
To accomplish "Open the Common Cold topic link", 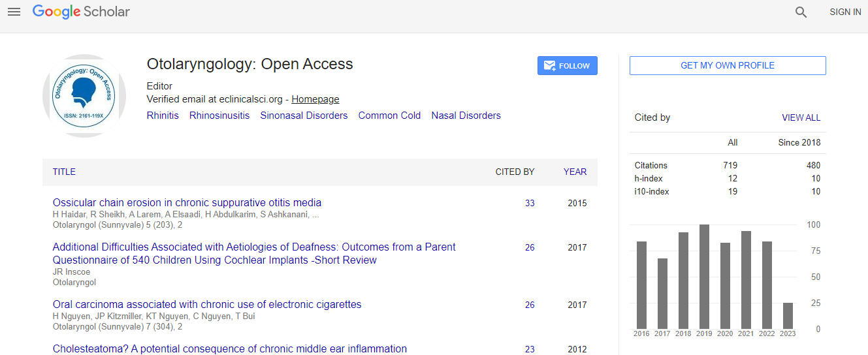I will [x=389, y=116].
